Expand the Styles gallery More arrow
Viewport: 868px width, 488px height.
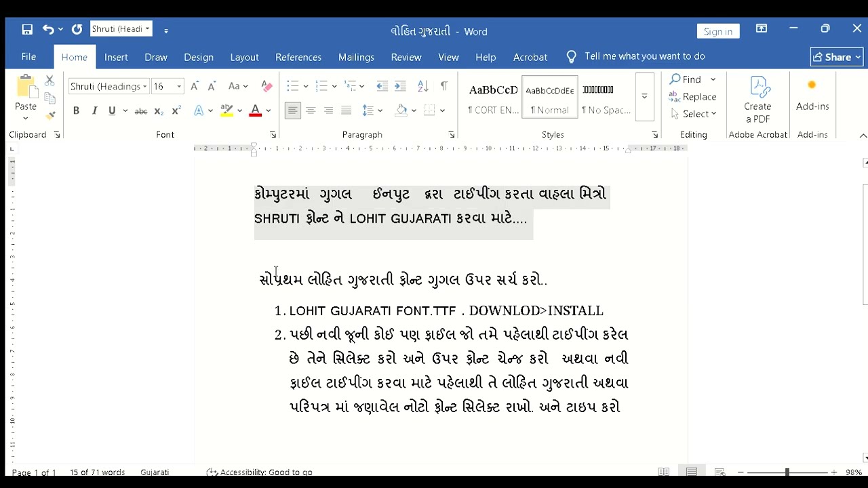644,96
